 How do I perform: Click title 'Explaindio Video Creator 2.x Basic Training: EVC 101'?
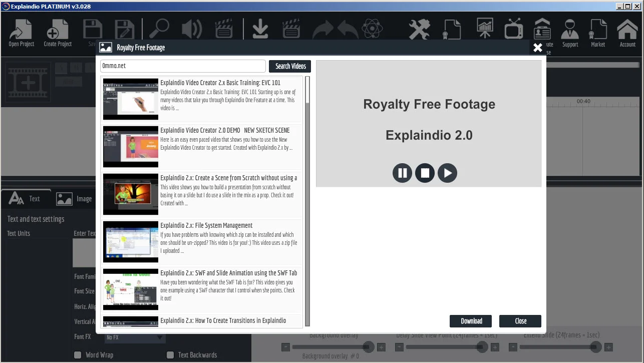(x=220, y=83)
